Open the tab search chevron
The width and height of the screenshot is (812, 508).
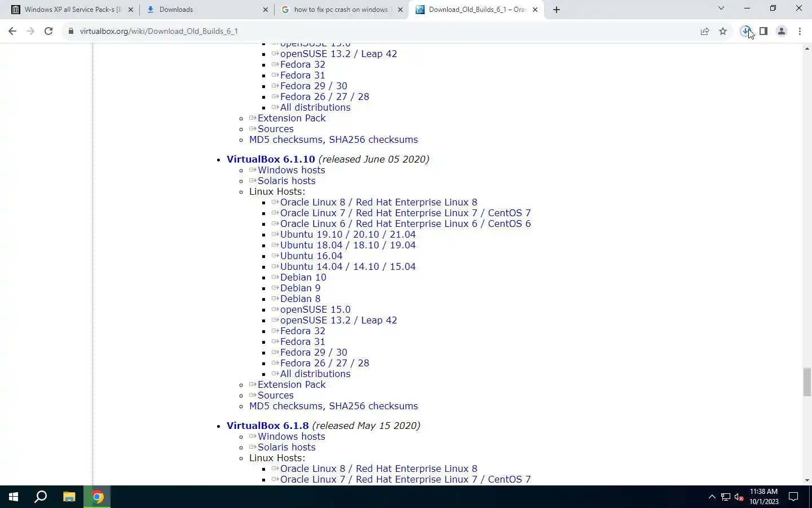point(721,8)
